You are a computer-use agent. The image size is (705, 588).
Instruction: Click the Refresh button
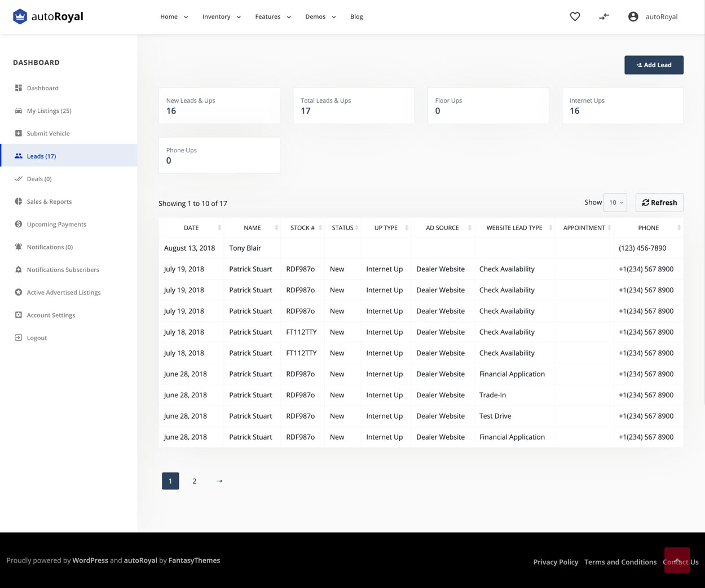[659, 203]
